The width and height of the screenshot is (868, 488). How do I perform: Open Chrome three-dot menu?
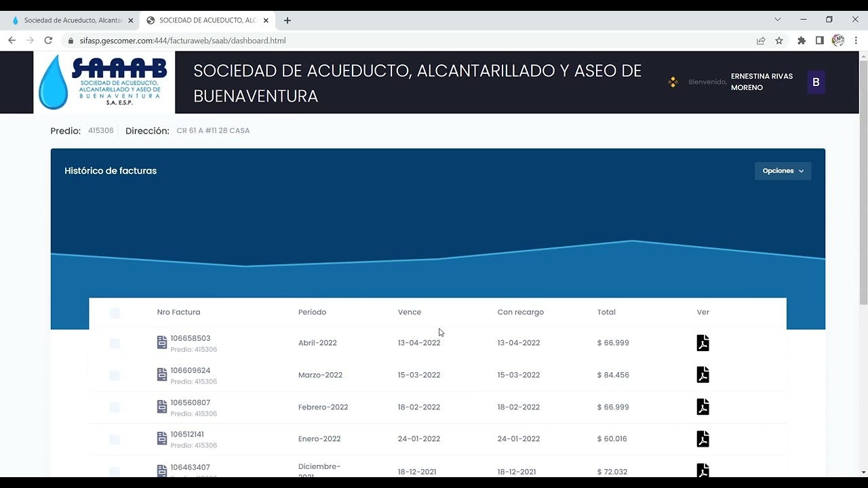tap(856, 41)
